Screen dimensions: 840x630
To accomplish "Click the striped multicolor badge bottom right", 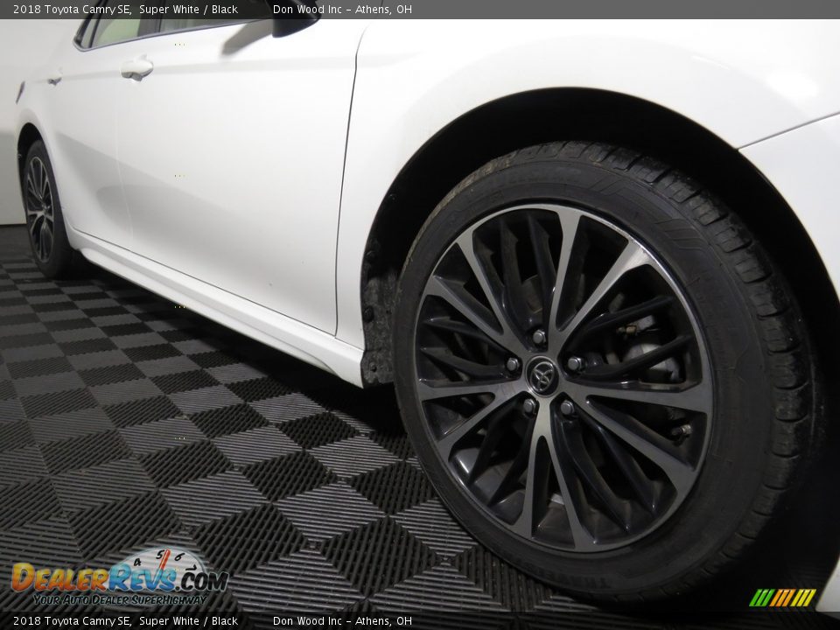I will 781,598.
